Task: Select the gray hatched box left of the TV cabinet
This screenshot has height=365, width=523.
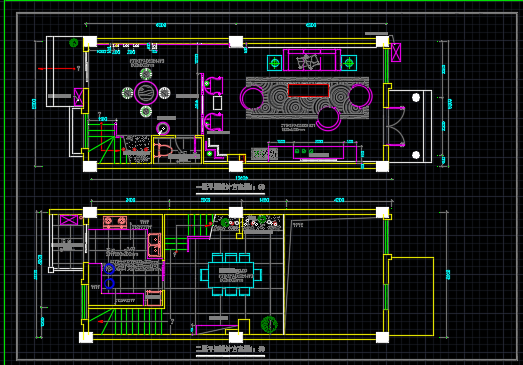Action: [265, 154]
